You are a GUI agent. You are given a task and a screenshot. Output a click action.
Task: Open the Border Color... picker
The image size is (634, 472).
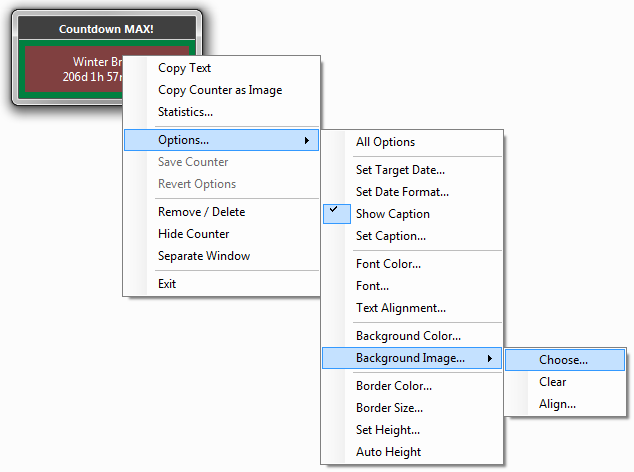click(x=394, y=386)
